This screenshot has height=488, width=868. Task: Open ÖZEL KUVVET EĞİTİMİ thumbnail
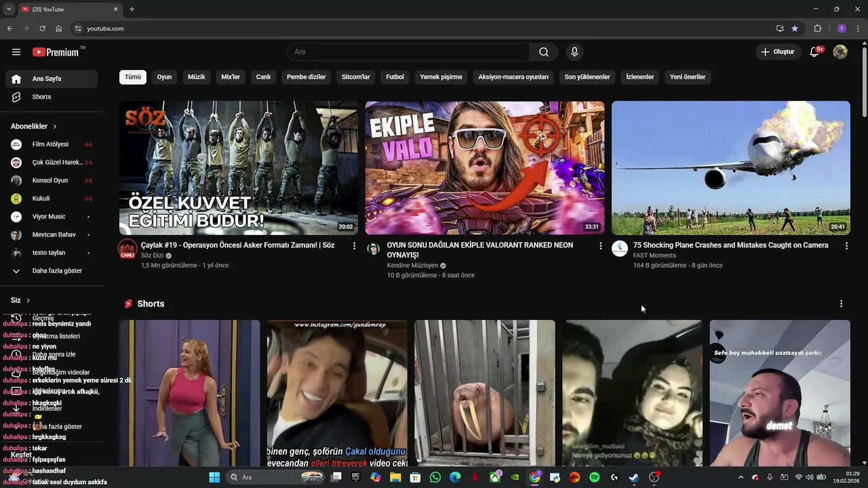coord(239,168)
